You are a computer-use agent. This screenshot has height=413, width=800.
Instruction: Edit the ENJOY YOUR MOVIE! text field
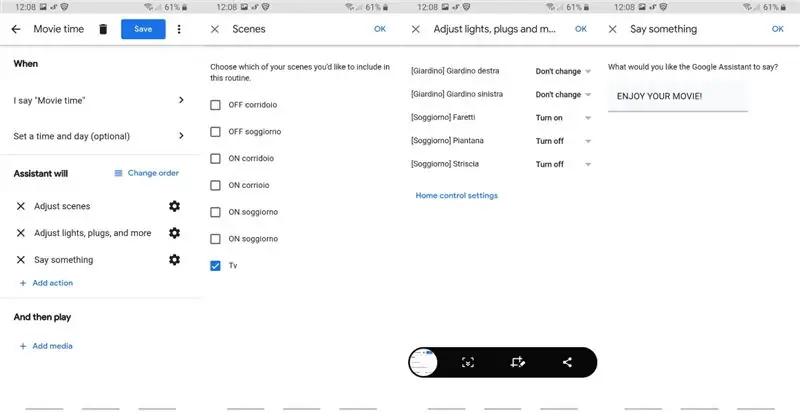coord(678,96)
